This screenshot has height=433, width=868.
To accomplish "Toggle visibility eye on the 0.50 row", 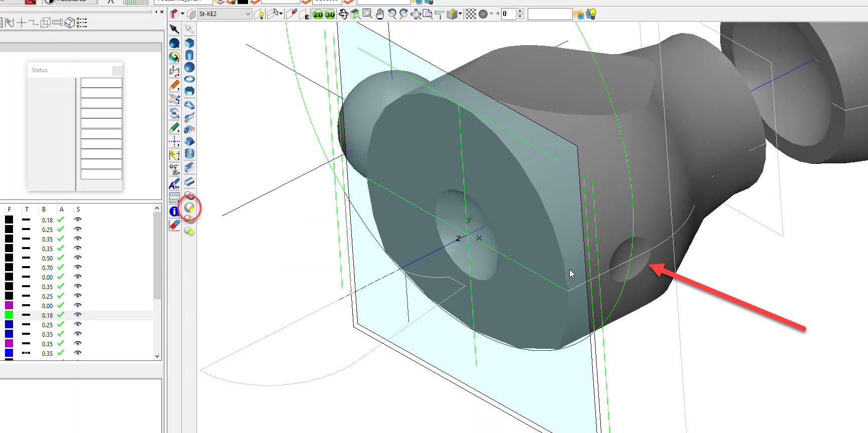I will [x=78, y=258].
